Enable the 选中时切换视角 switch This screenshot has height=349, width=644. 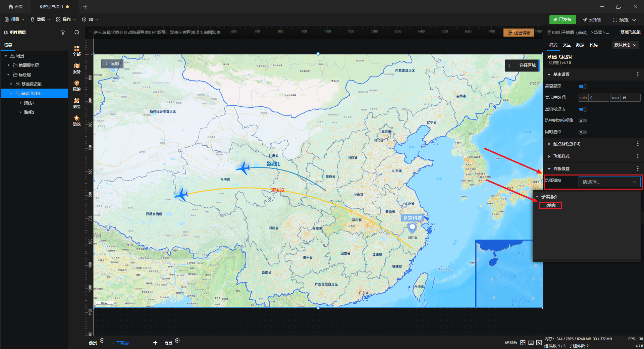583,121
